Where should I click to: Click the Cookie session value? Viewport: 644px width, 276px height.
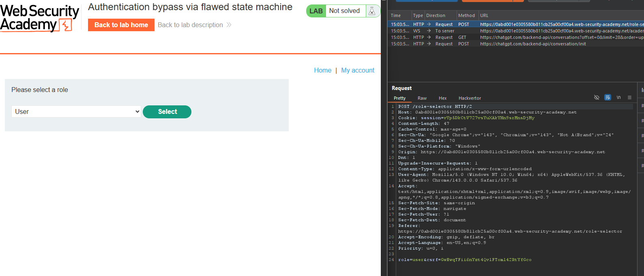pyautogui.click(x=489, y=118)
